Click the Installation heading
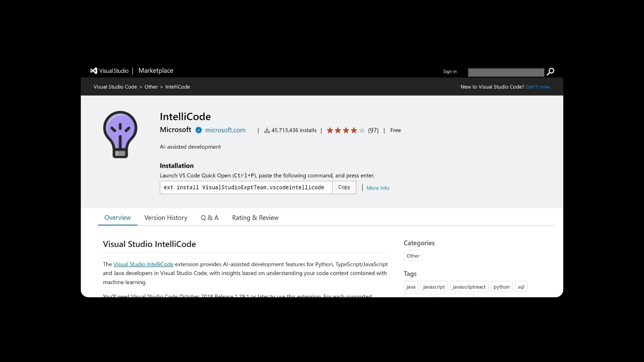644x362 pixels. (177, 166)
